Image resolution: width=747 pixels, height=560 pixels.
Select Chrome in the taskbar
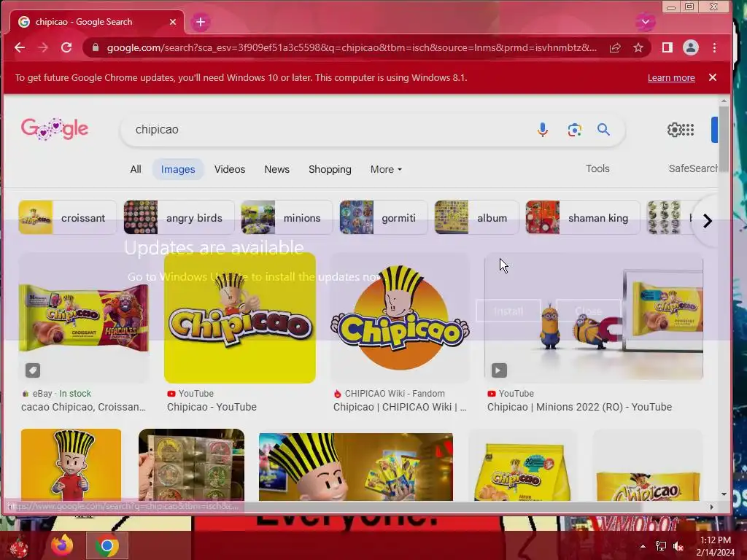pyautogui.click(x=107, y=545)
